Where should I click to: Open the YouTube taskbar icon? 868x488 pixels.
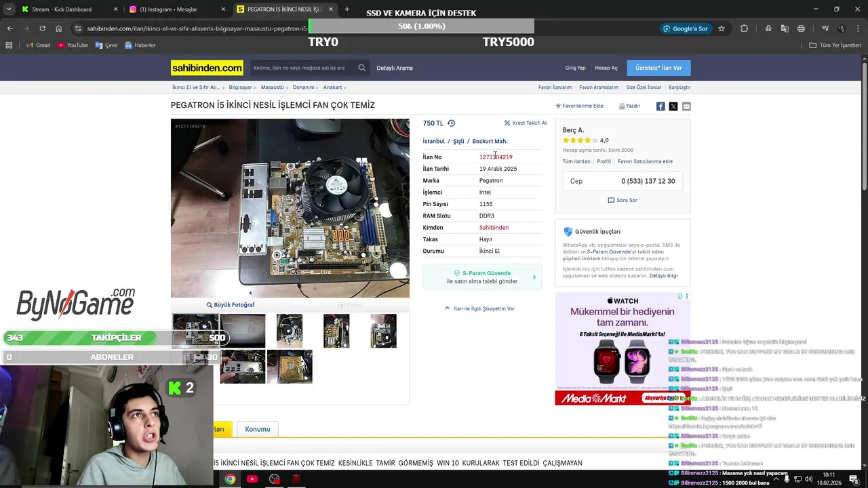(x=252, y=479)
